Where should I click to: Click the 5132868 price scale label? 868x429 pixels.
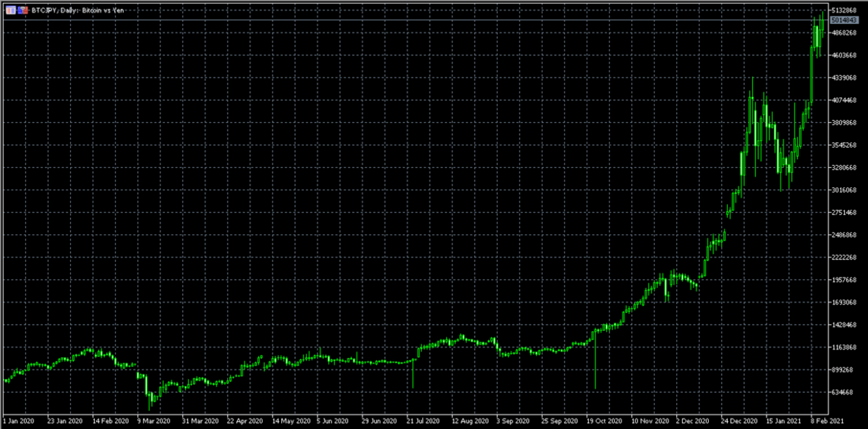click(845, 11)
